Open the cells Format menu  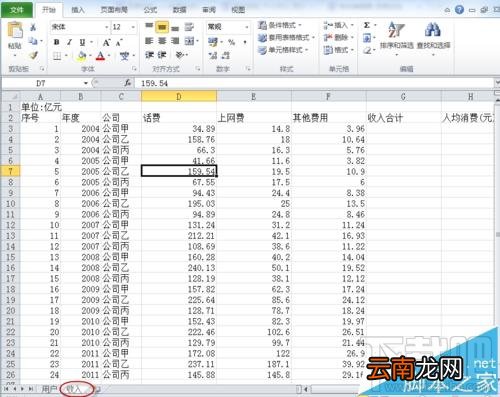[338, 50]
